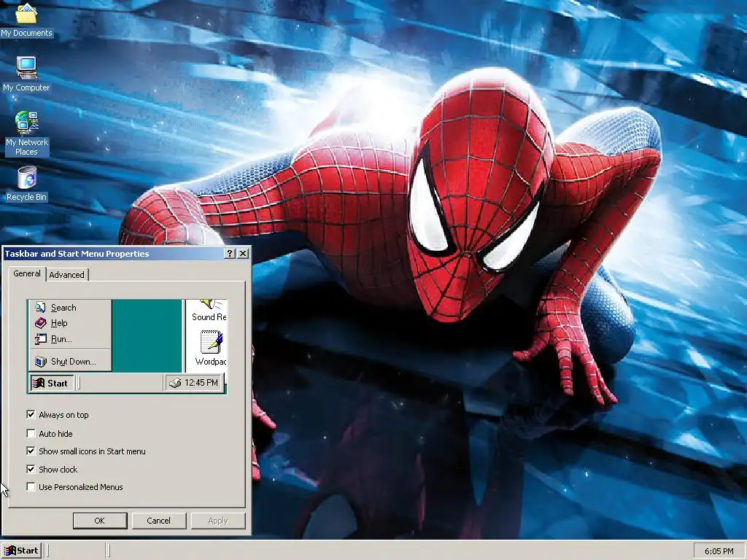Image resolution: width=747 pixels, height=560 pixels.
Task: Click the 6:05 PM taskbar clock
Action: click(x=719, y=551)
